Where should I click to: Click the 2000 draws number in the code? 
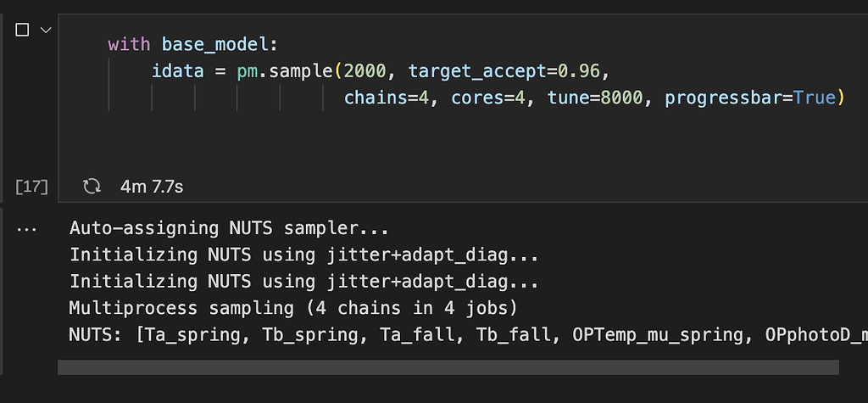[370, 70]
